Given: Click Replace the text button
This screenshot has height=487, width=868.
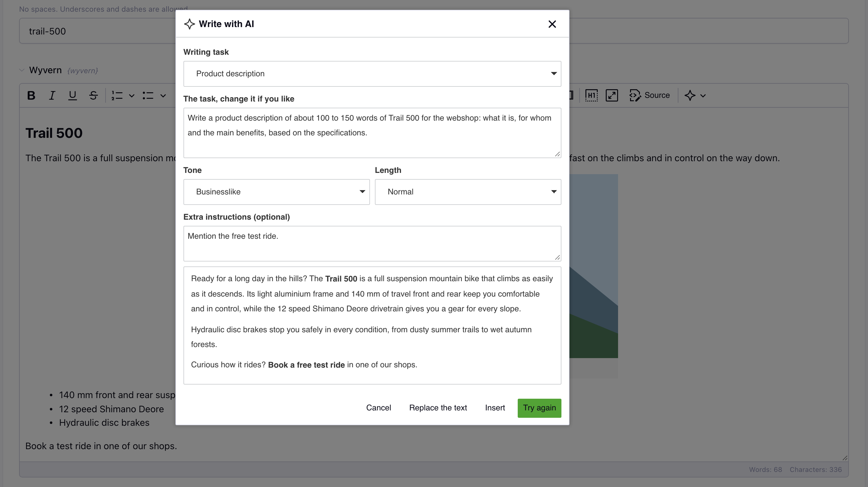Looking at the screenshot, I should [x=438, y=408].
